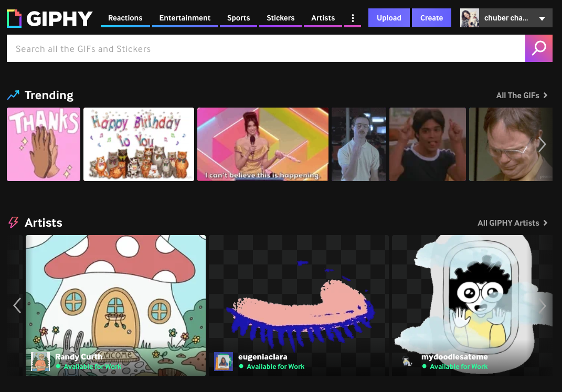Open All GIPHY Artists link

(513, 223)
